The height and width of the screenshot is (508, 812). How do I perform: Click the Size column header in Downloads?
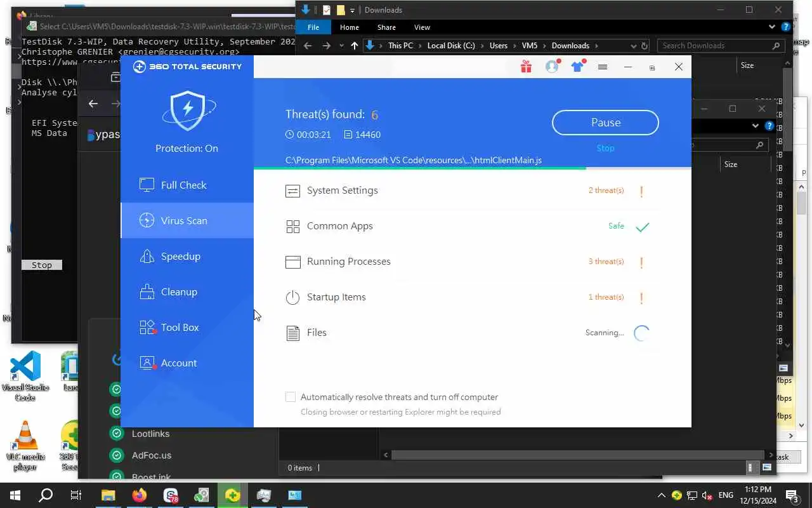[747, 65]
